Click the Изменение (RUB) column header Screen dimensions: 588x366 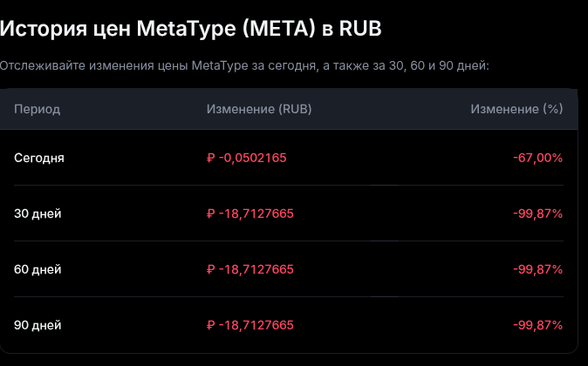[x=259, y=109]
